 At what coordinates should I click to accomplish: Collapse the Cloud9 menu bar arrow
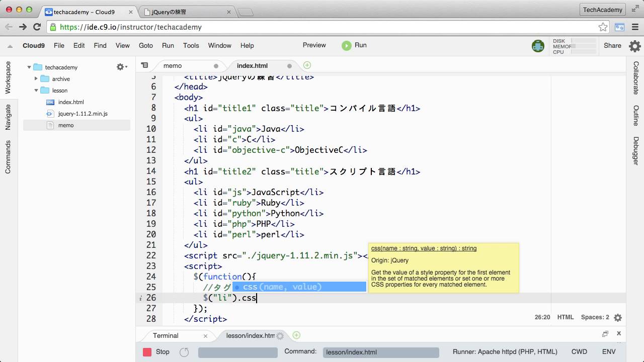tap(10, 46)
